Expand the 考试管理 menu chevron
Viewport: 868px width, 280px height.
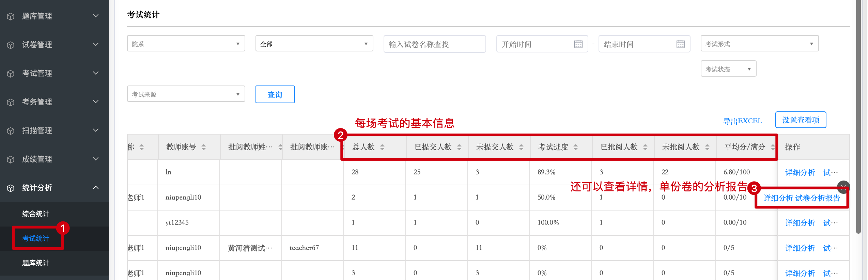click(96, 73)
